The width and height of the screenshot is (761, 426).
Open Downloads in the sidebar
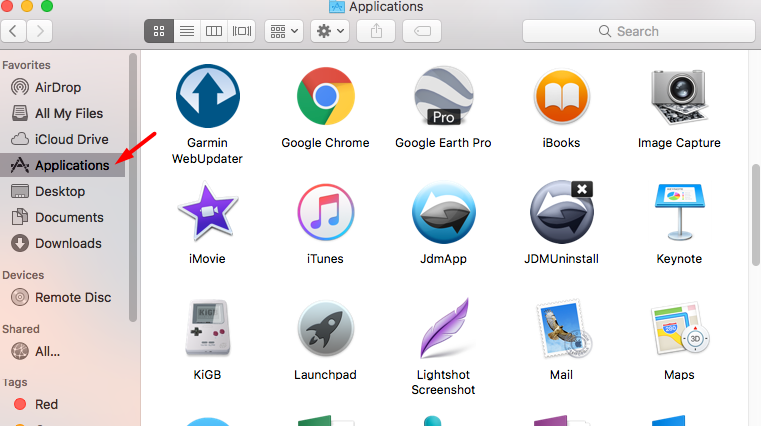click(x=63, y=244)
